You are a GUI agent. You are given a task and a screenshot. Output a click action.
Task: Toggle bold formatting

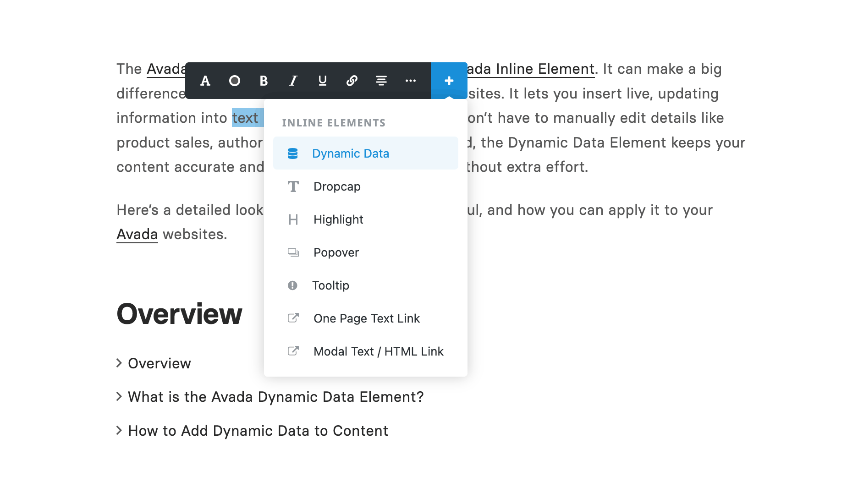[264, 81]
